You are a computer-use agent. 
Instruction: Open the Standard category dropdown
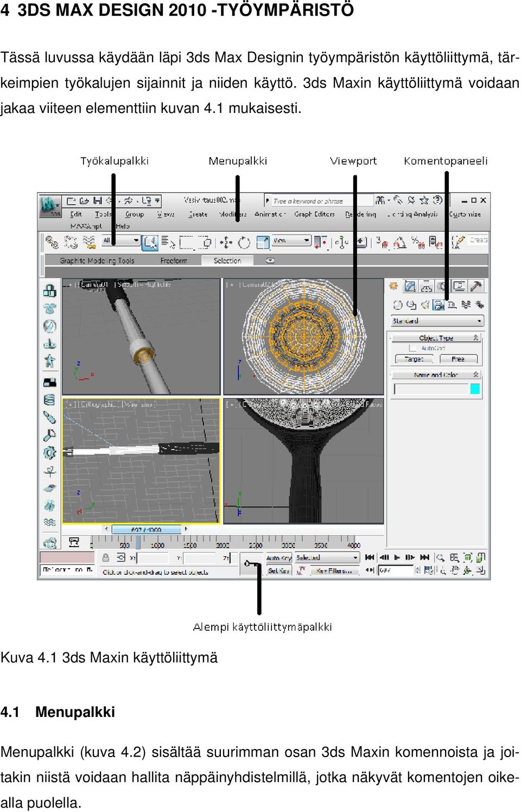(437, 321)
